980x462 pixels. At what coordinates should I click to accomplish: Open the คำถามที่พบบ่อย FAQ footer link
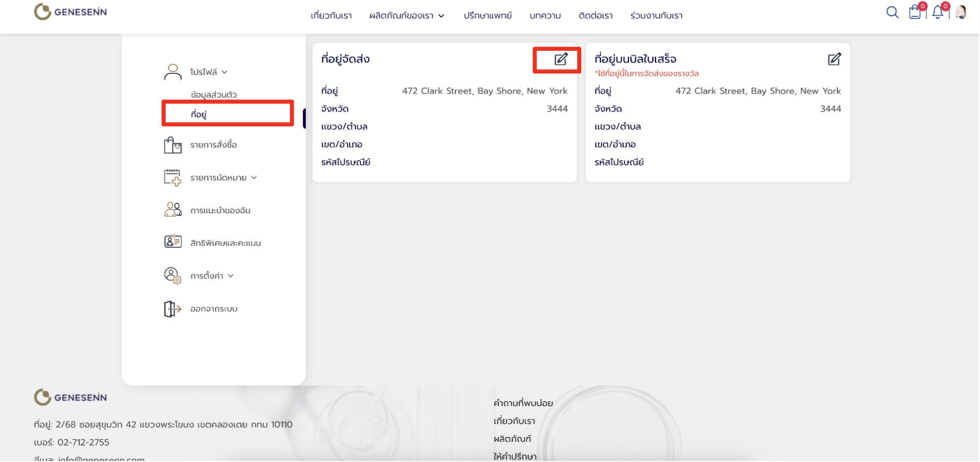click(523, 403)
